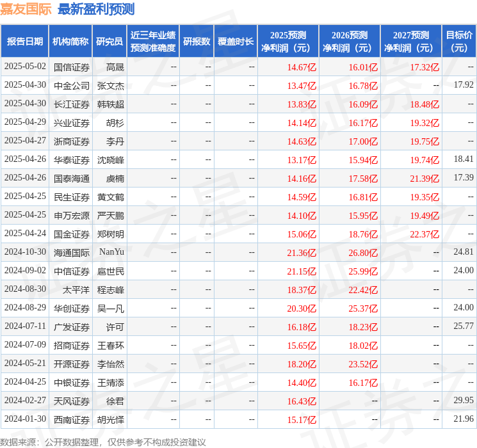Click 招商证券 institution cell
477x448 pixels.
click(72, 345)
